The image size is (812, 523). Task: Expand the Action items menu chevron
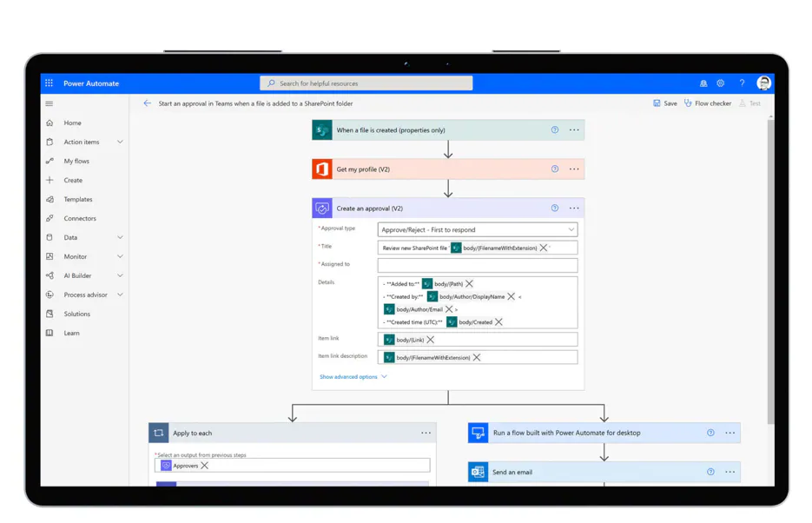coord(120,142)
